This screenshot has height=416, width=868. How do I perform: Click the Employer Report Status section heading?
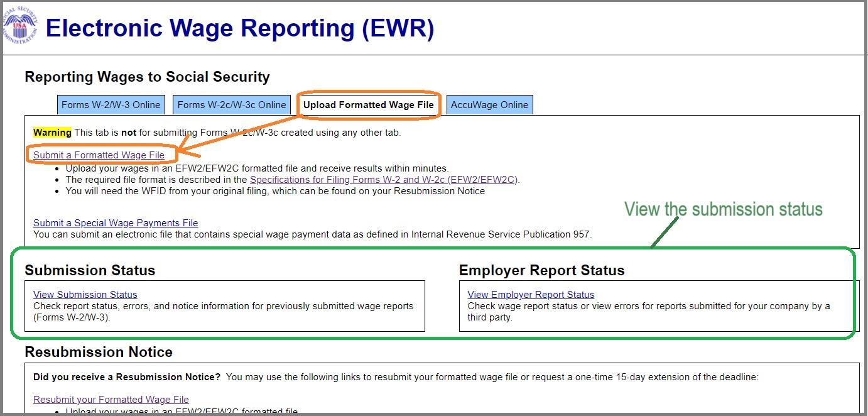541,271
